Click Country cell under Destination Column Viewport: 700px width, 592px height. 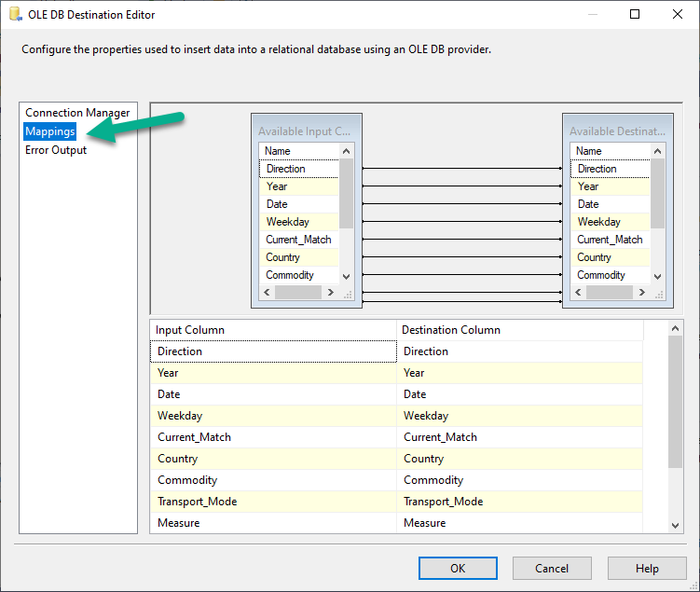coord(520,459)
